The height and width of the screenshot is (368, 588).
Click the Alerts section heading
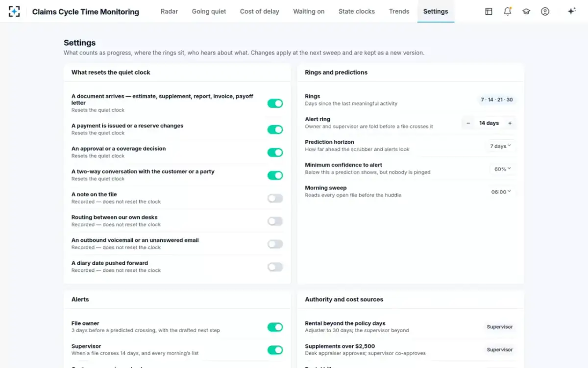80,299
